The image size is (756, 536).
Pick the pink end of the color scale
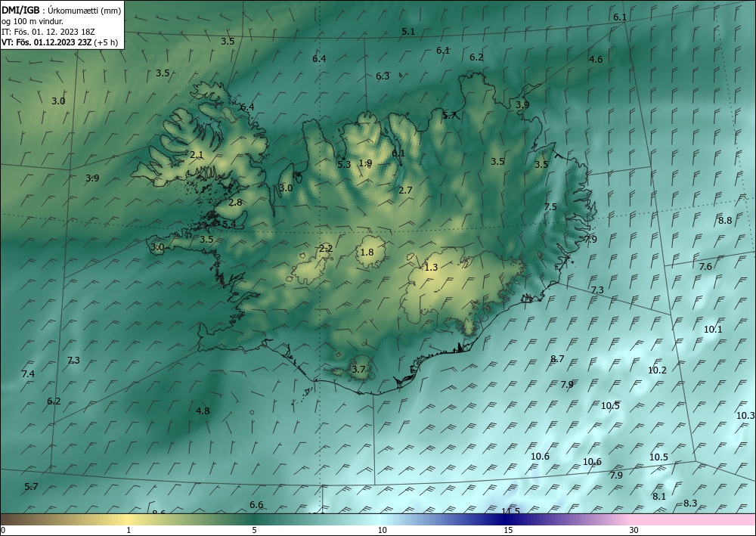[694, 519]
